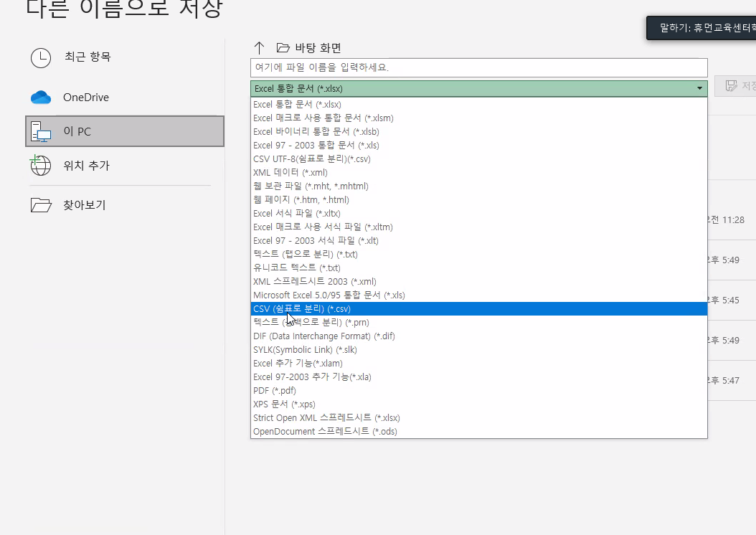Choose Excel 바이너리 통합 문서 (*.xlsb)
This screenshot has height=535, width=756.
tap(478, 131)
